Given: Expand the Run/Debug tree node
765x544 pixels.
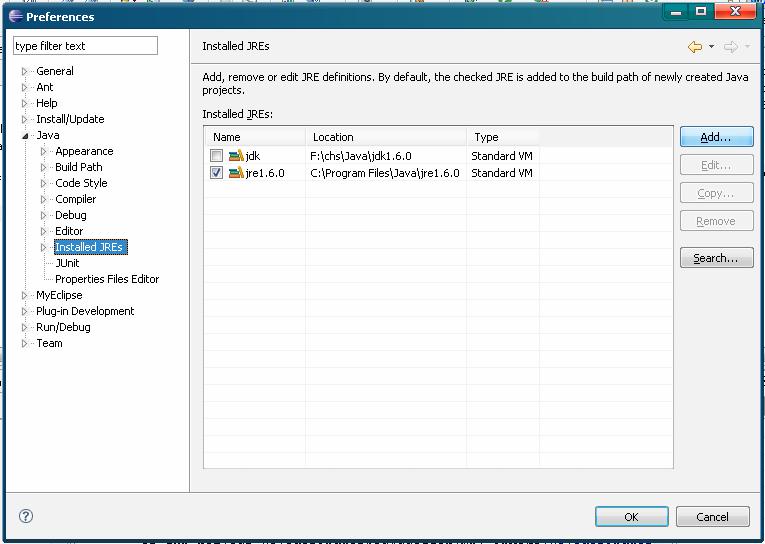Looking at the screenshot, I should 24,327.
